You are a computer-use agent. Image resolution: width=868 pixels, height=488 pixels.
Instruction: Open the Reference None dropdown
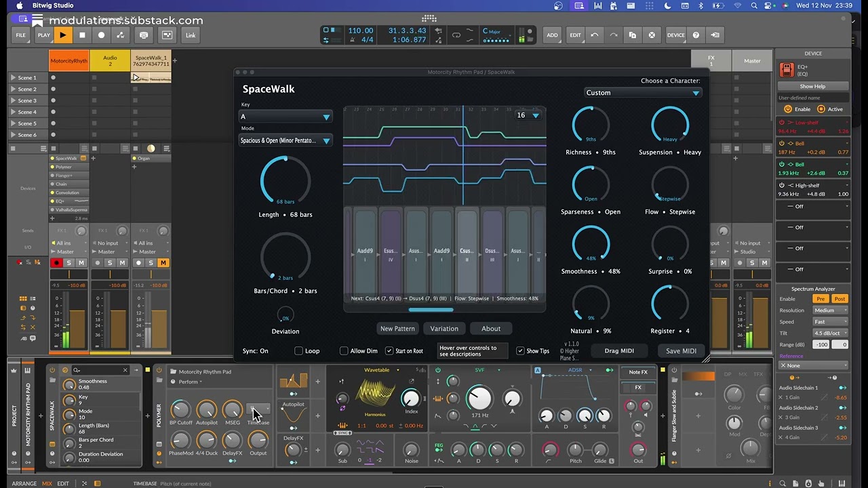click(813, 365)
